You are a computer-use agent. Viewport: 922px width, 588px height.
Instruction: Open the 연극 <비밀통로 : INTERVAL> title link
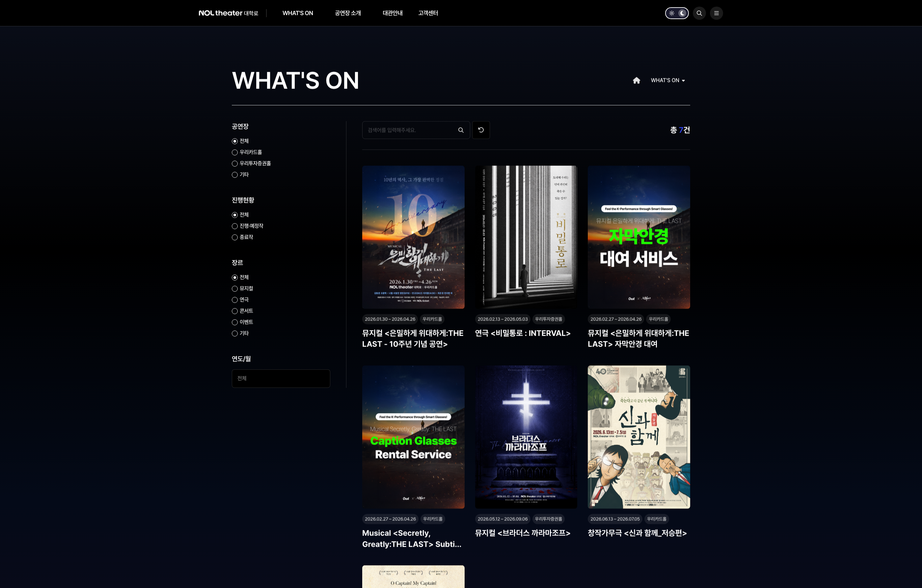(522, 333)
